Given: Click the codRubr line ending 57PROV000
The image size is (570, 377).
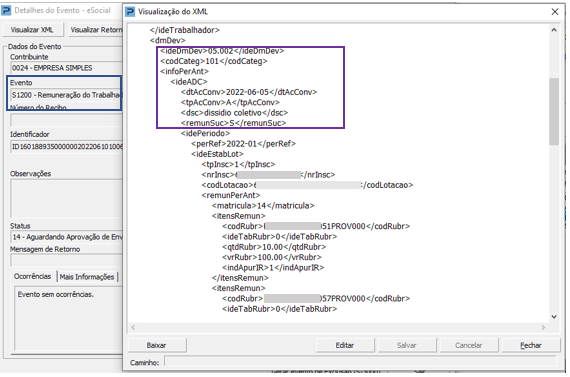Looking at the screenshot, I should coord(316,298).
